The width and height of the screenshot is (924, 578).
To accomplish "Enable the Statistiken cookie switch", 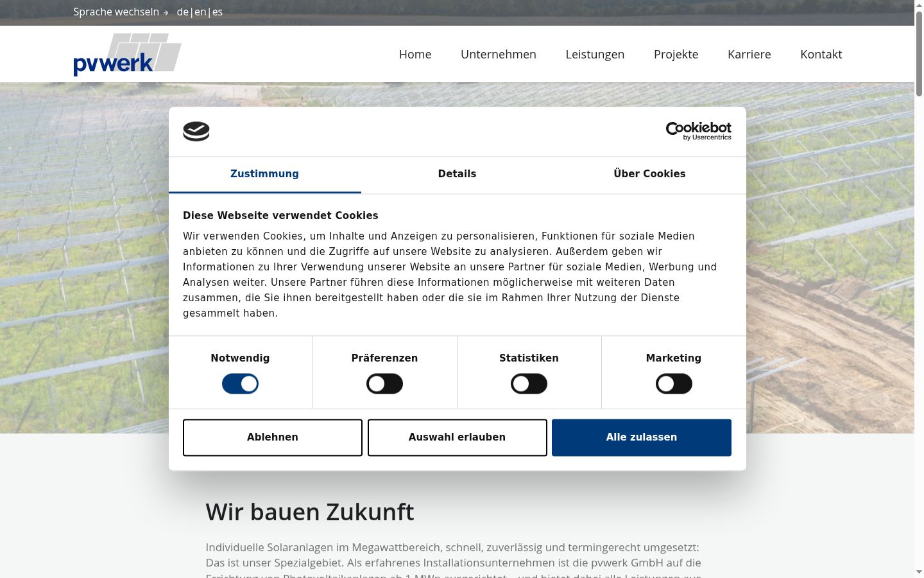I will point(529,384).
